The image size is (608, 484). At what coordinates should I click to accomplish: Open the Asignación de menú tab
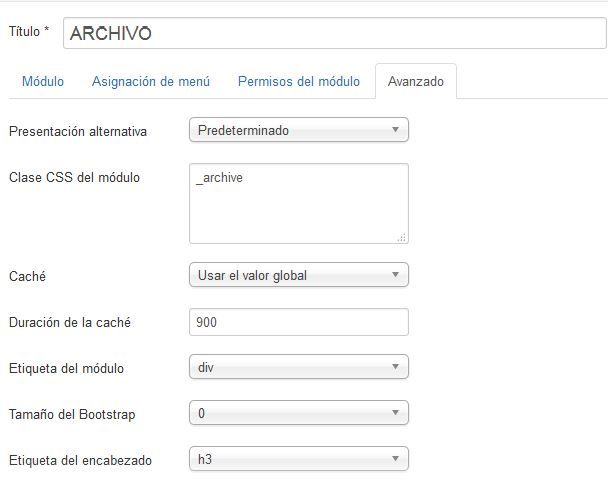coord(151,81)
